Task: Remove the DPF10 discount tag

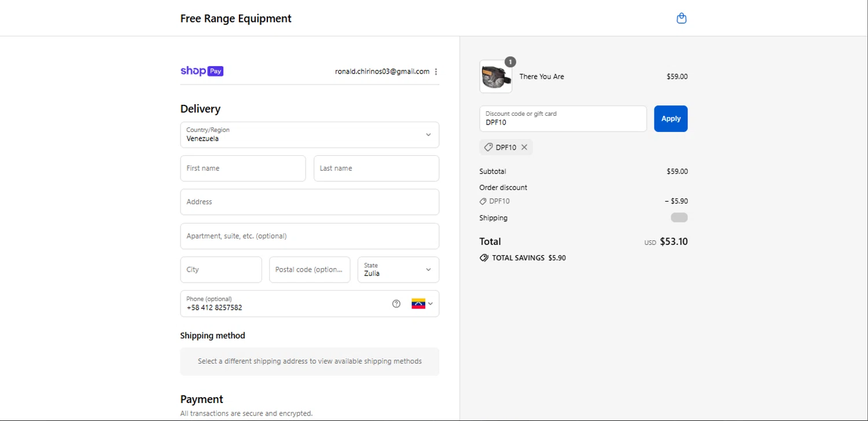Action: (x=524, y=147)
